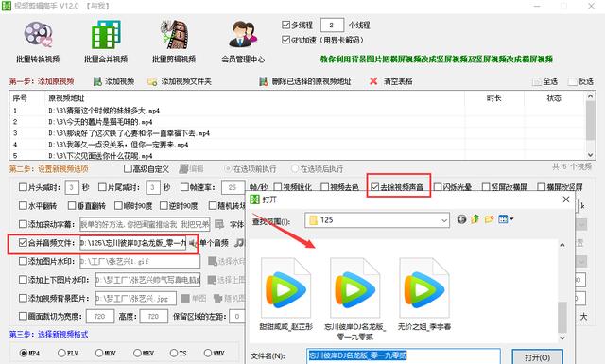Open 批量转换视频 batch convert tool
The width and height of the screenshot is (605, 364).
38,42
